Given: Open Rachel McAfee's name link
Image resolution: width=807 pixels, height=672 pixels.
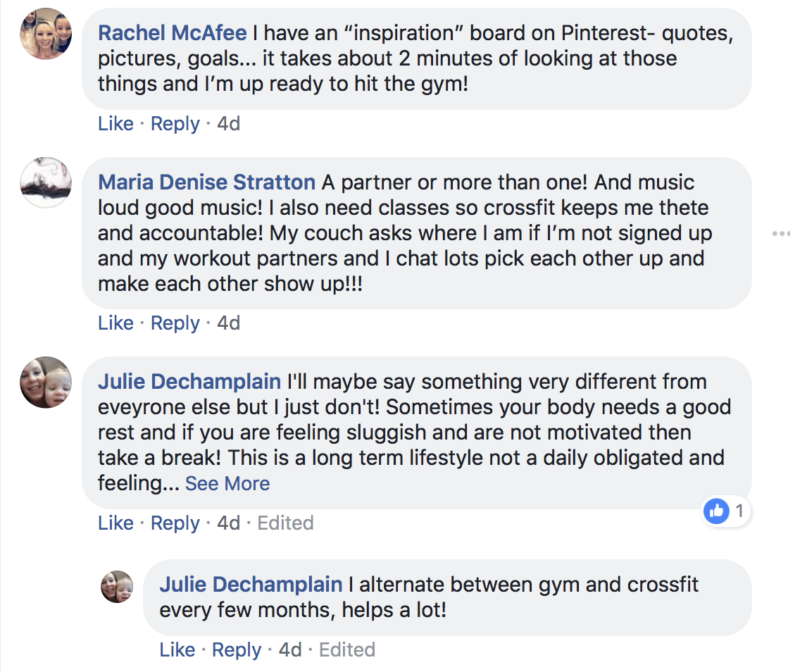Looking at the screenshot, I should [x=173, y=33].
